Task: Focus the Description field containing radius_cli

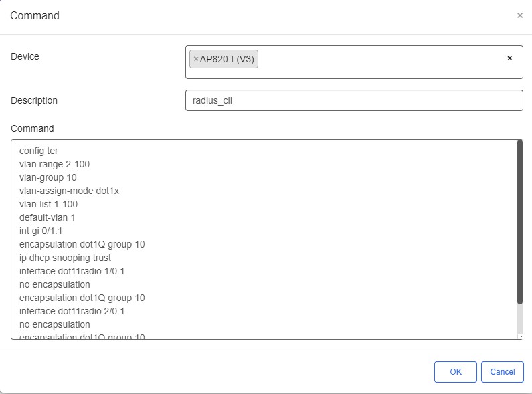Action: pyautogui.click(x=353, y=100)
